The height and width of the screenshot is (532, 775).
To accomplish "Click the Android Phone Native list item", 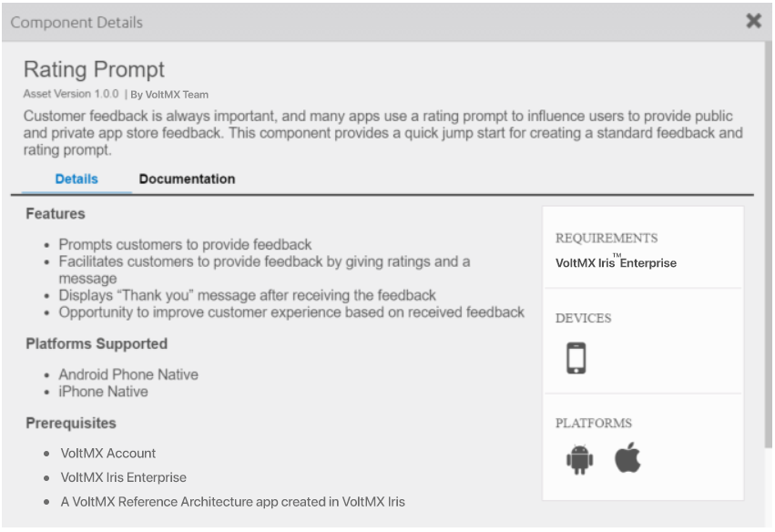I will (128, 374).
